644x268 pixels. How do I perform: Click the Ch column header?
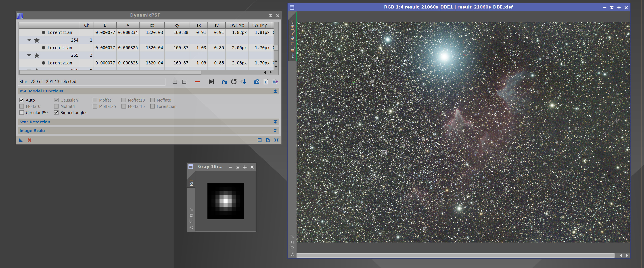[x=87, y=25]
